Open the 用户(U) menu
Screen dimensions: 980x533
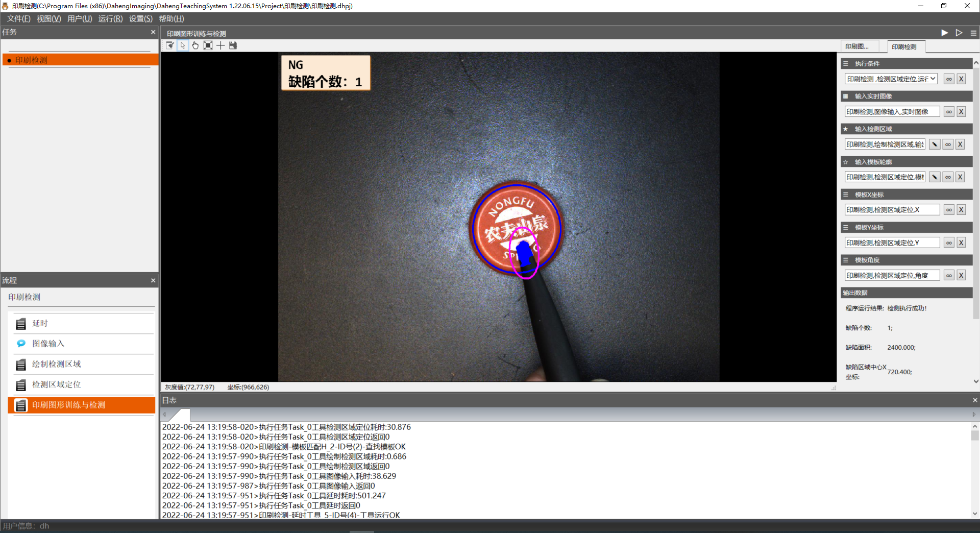(x=80, y=19)
